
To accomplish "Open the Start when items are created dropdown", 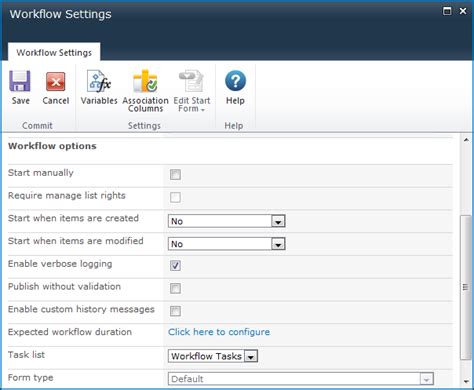I will tap(227, 221).
